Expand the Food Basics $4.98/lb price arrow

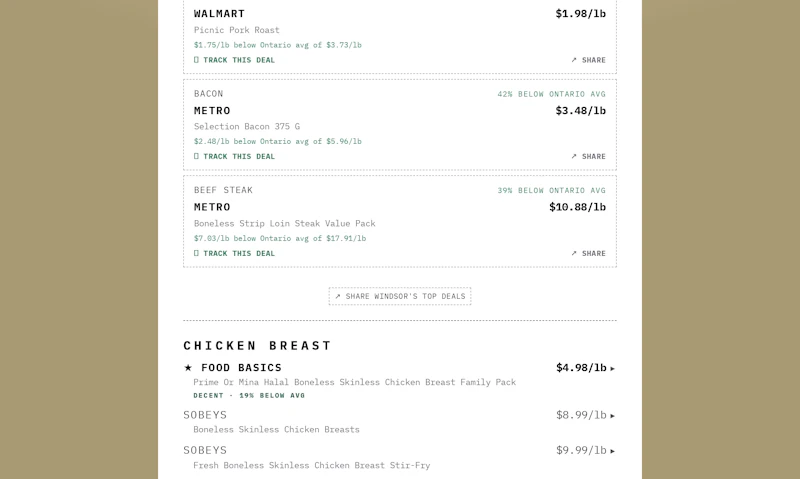click(x=613, y=368)
